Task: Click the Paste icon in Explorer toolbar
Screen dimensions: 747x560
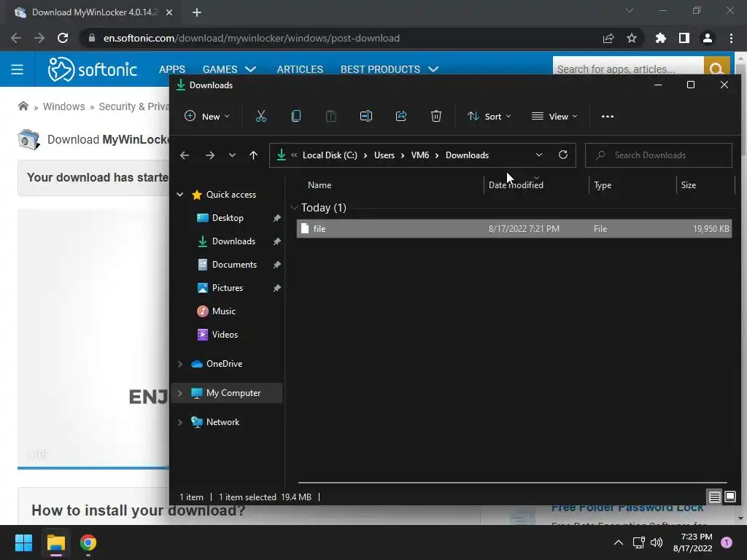Action: [x=331, y=116]
